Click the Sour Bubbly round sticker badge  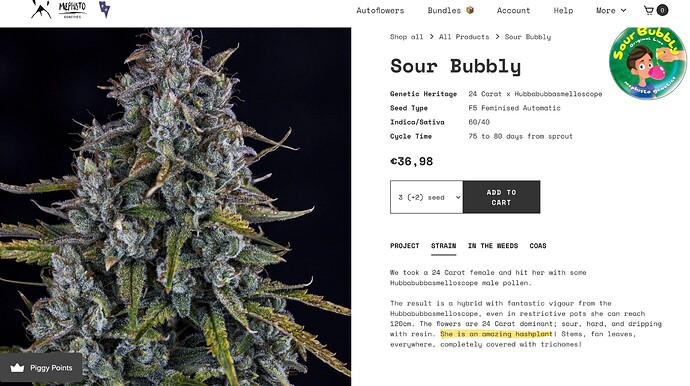tap(647, 63)
